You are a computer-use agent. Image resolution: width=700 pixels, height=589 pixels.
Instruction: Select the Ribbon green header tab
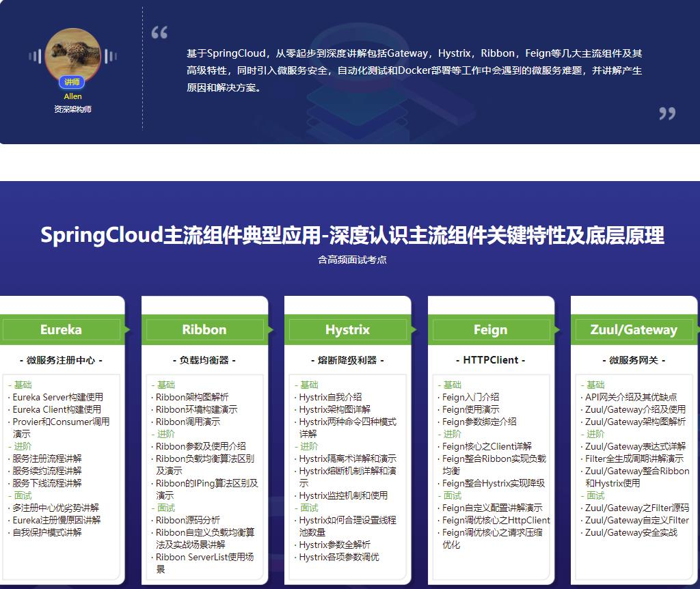pos(204,329)
